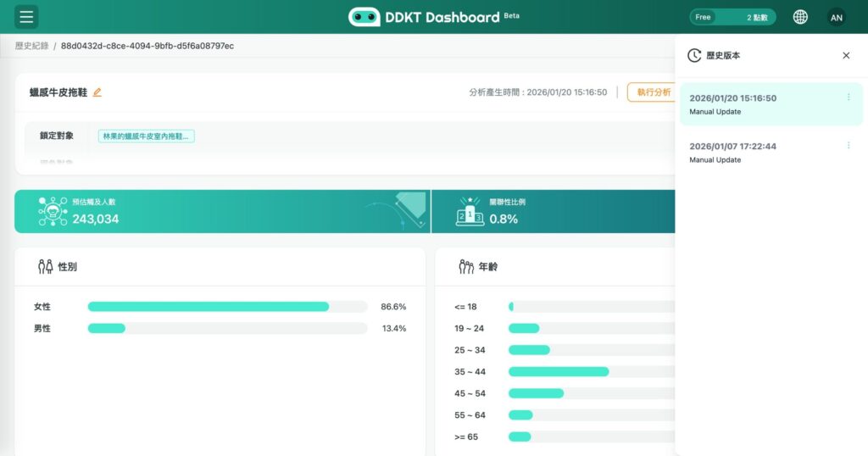Screen dimensions: 868x456
Task: Open the AN user avatar menu
Action: click(x=837, y=17)
